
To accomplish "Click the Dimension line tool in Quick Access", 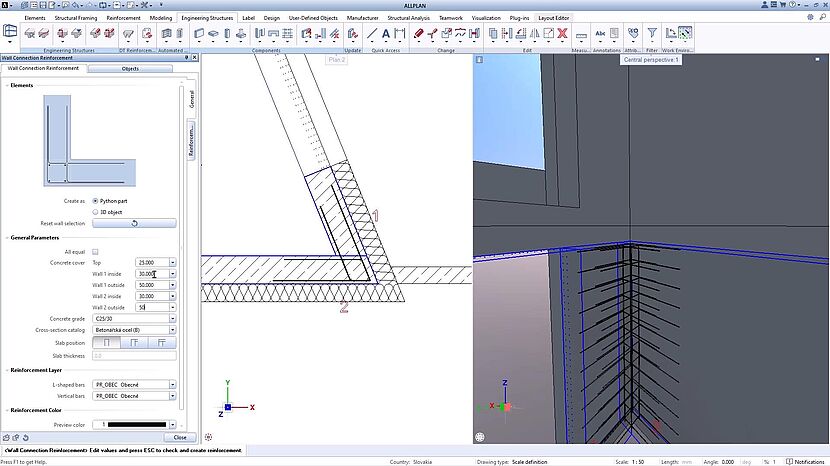I will click(400, 34).
